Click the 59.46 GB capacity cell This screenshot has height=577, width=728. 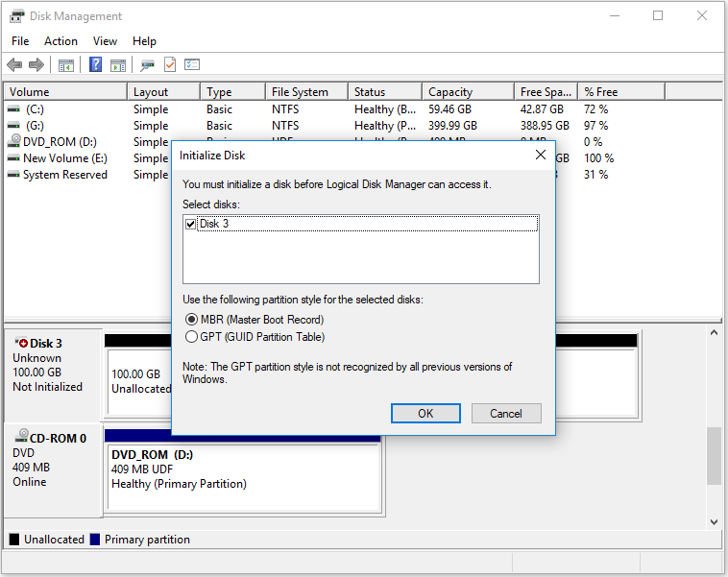coord(449,109)
